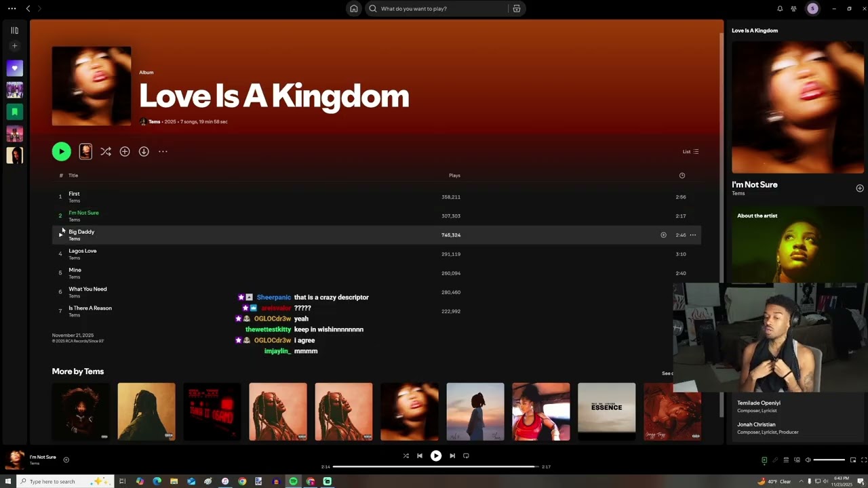Go to the Home screen
The height and width of the screenshot is (488, 868).
[x=353, y=9]
